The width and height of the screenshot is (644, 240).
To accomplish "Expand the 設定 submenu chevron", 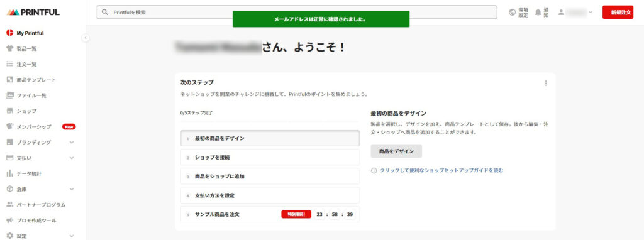I will [72, 236].
